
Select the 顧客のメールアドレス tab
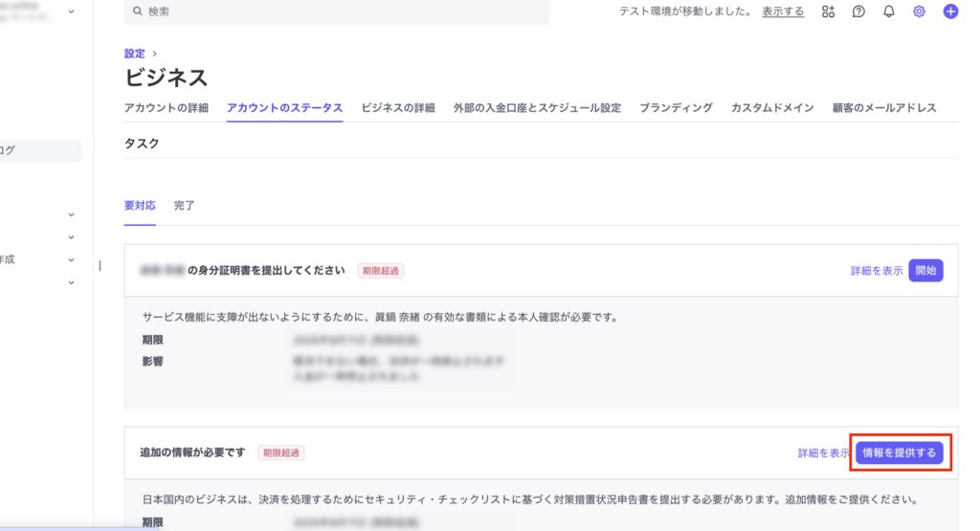(x=884, y=108)
